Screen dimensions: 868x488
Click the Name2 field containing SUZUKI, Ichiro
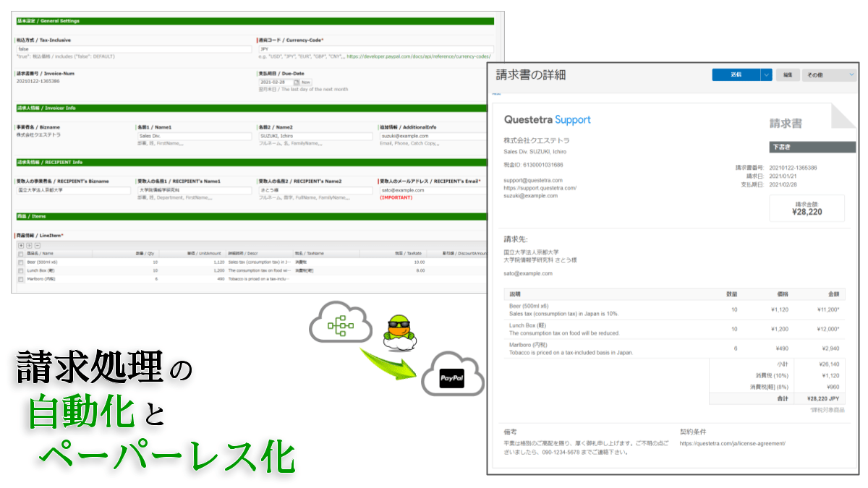pos(315,135)
